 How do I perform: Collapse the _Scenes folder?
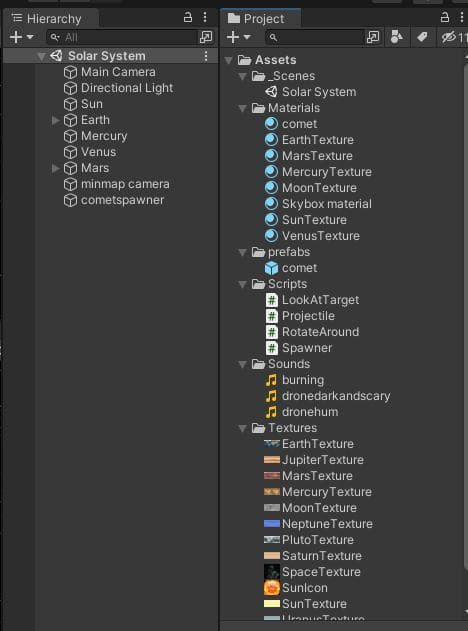coord(242,76)
